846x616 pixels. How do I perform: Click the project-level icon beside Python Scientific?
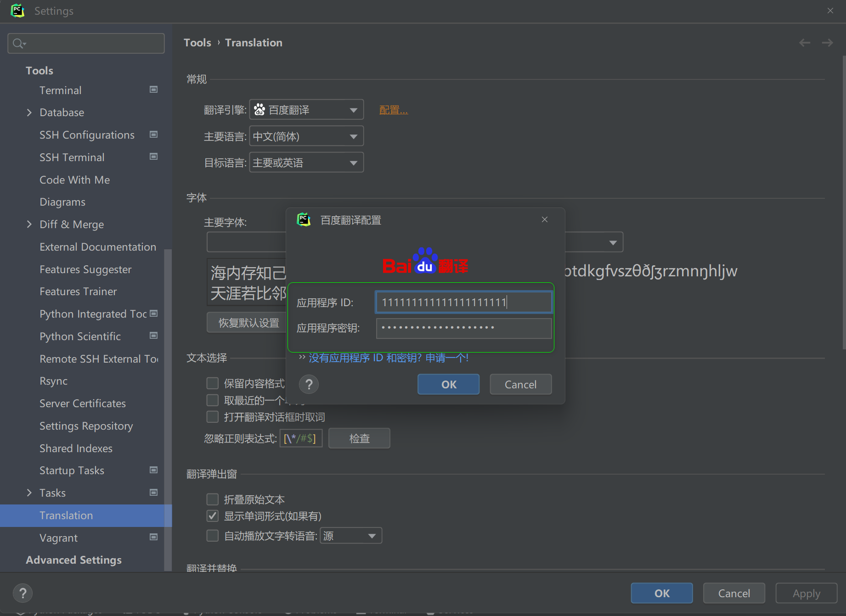click(154, 336)
